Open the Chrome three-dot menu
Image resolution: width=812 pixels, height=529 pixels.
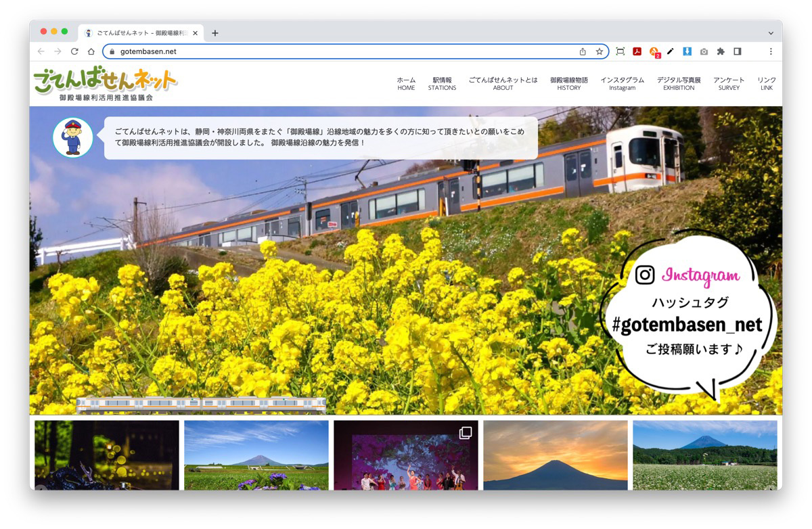pos(770,51)
